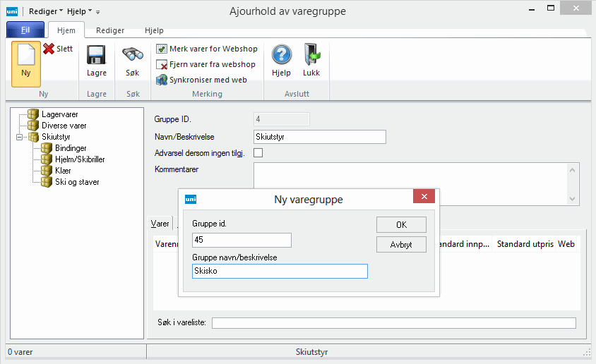Click the Lagre floppy disk icon

pyautogui.click(x=96, y=56)
